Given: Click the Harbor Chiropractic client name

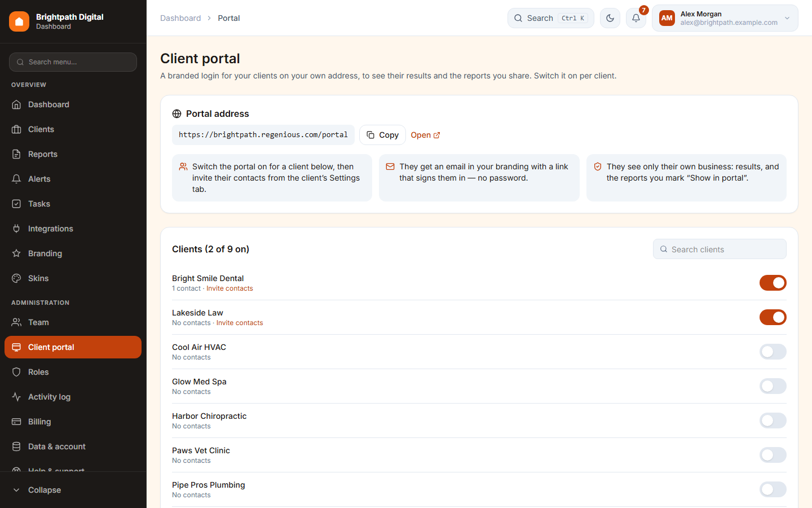Looking at the screenshot, I should coord(209,416).
